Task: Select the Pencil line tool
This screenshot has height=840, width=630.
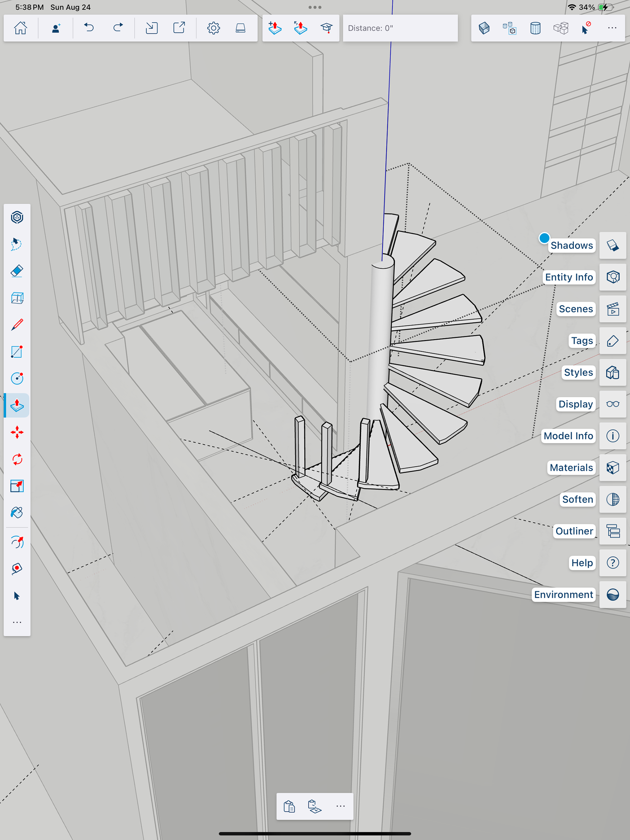Action: click(x=17, y=325)
